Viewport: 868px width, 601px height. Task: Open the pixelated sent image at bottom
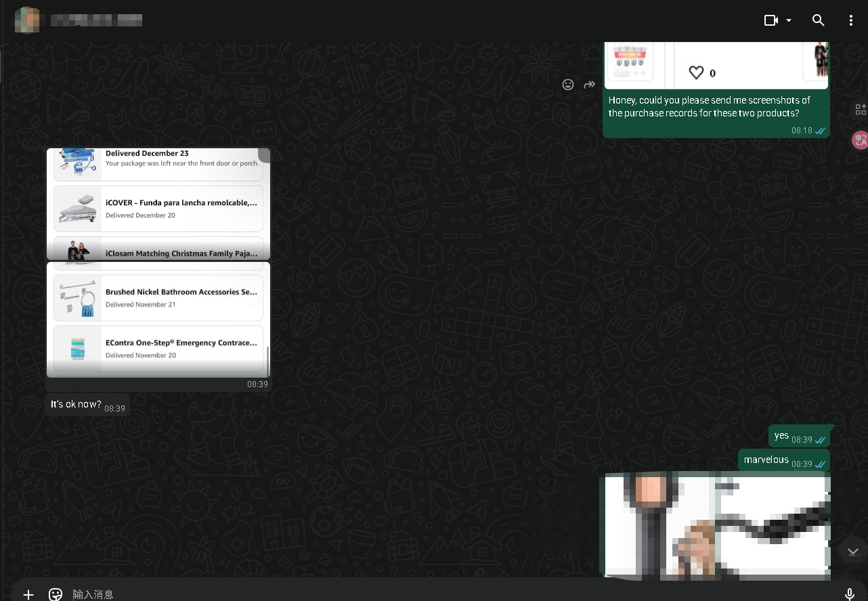(715, 525)
